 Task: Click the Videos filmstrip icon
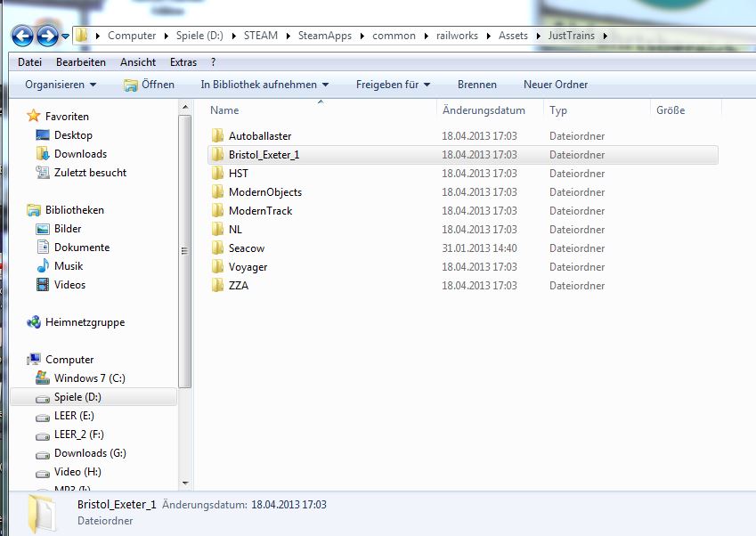(x=43, y=284)
